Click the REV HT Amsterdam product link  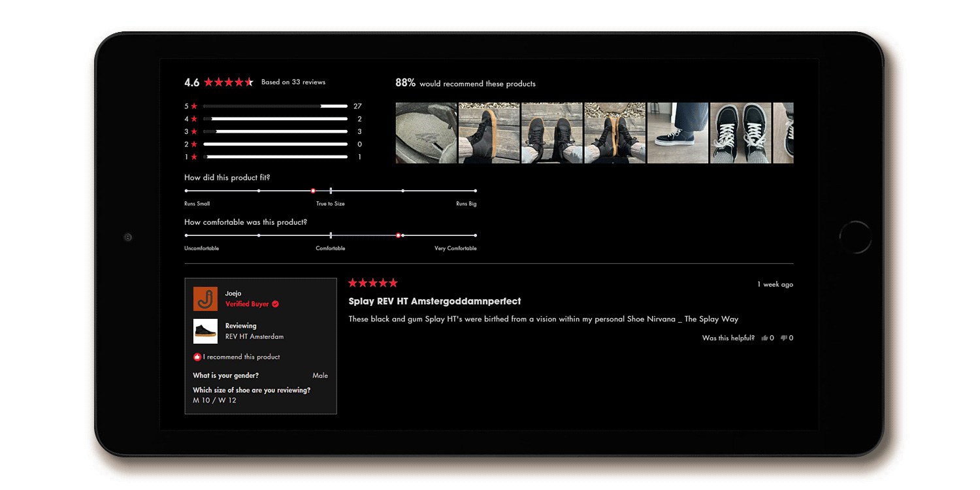pyautogui.click(x=254, y=337)
